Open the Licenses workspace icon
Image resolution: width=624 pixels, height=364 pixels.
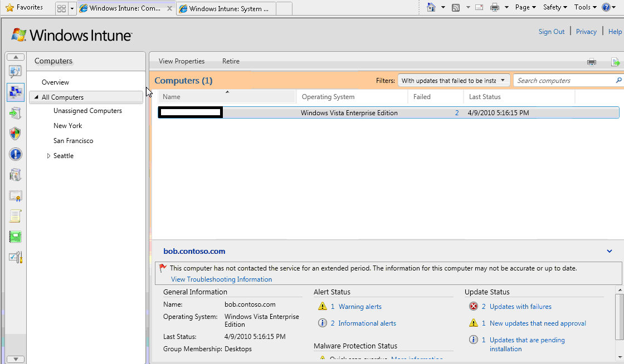[15, 195]
